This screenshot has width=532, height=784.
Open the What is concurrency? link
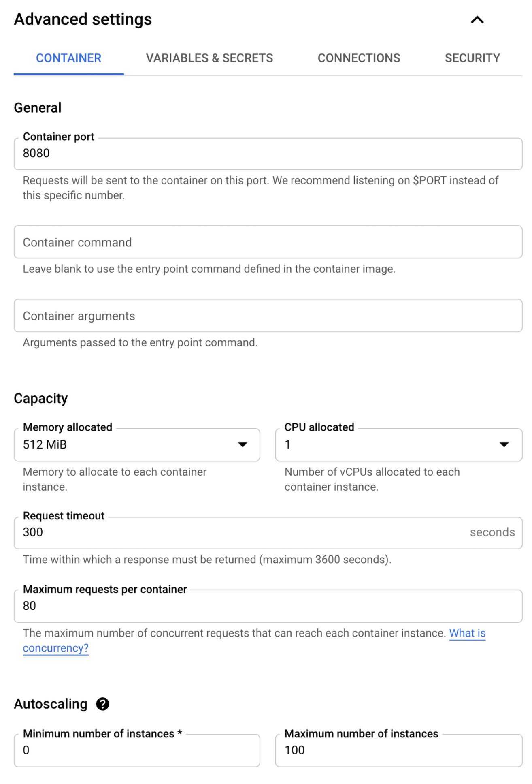coord(467,633)
